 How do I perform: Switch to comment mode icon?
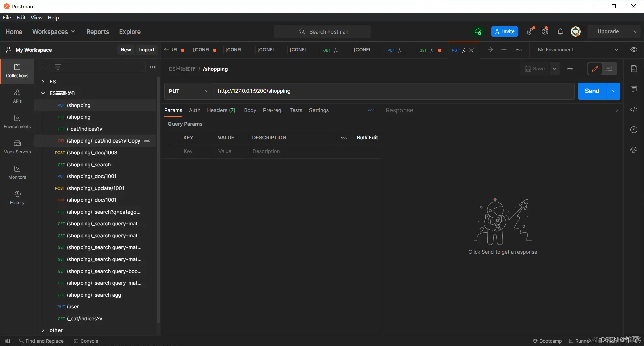click(609, 69)
